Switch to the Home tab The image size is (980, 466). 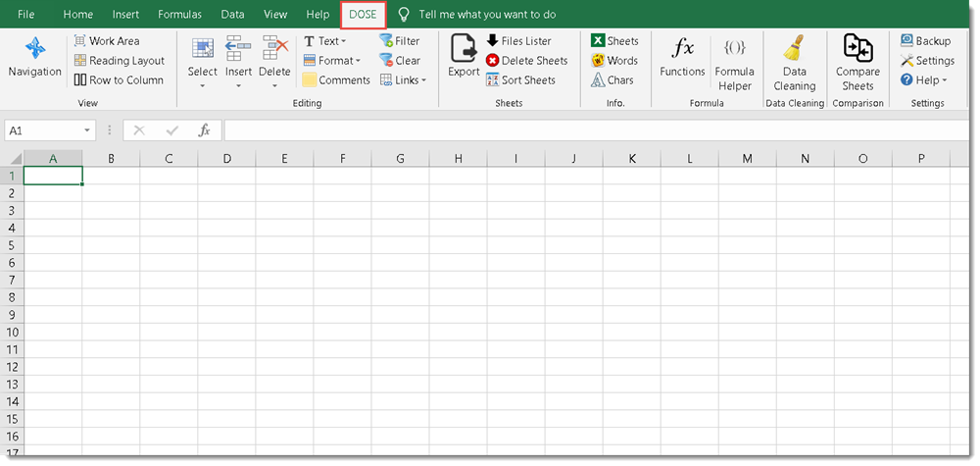(x=78, y=14)
